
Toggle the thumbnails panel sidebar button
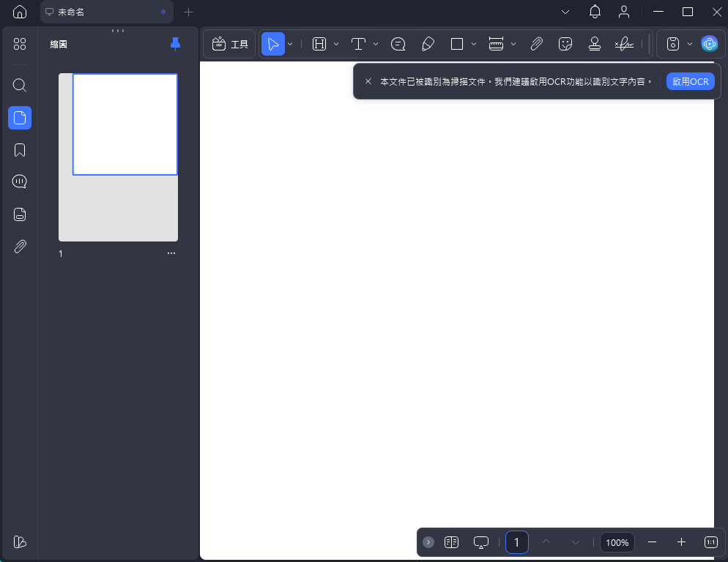point(20,118)
